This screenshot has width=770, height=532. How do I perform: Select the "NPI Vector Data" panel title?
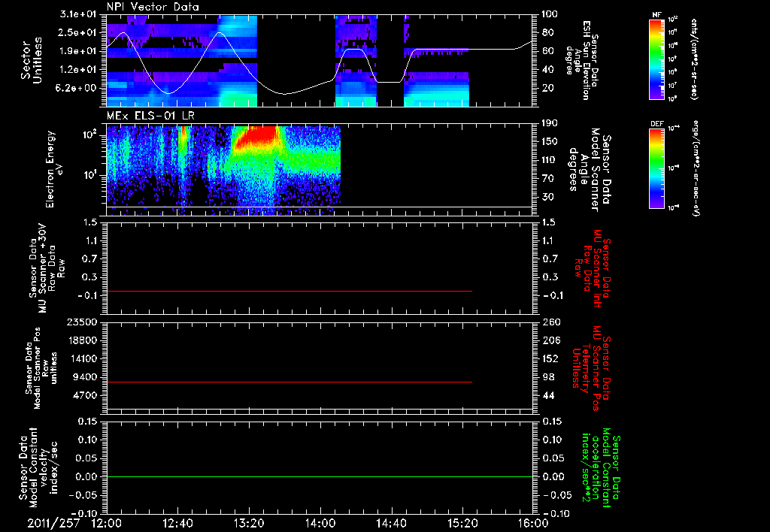click(x=153, y=7)
